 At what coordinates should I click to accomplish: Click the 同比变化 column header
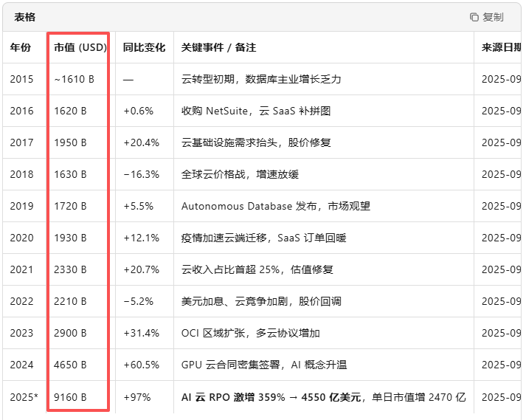point(144,47)
